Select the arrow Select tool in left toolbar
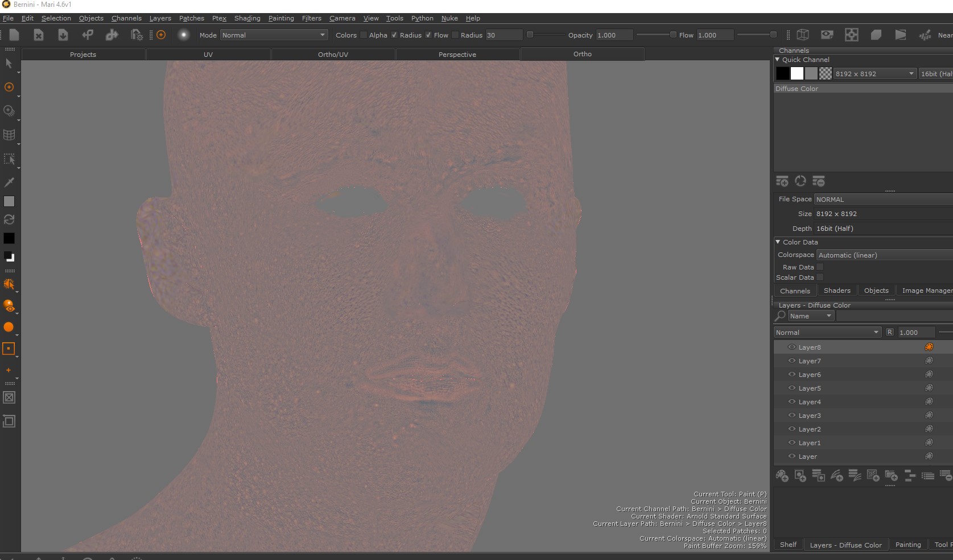Image resolution: width=953 pixels, height=560 pixels. click(9, 64)
